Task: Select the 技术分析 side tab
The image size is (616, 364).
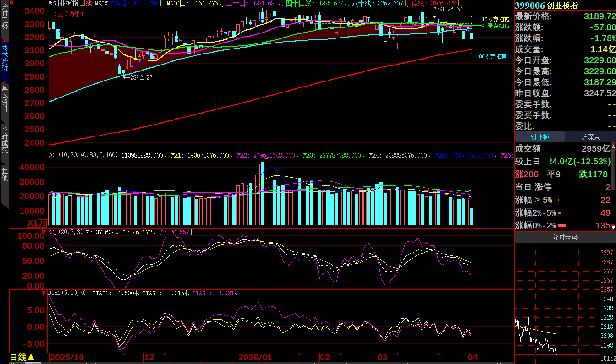Action: coord(5,58)
